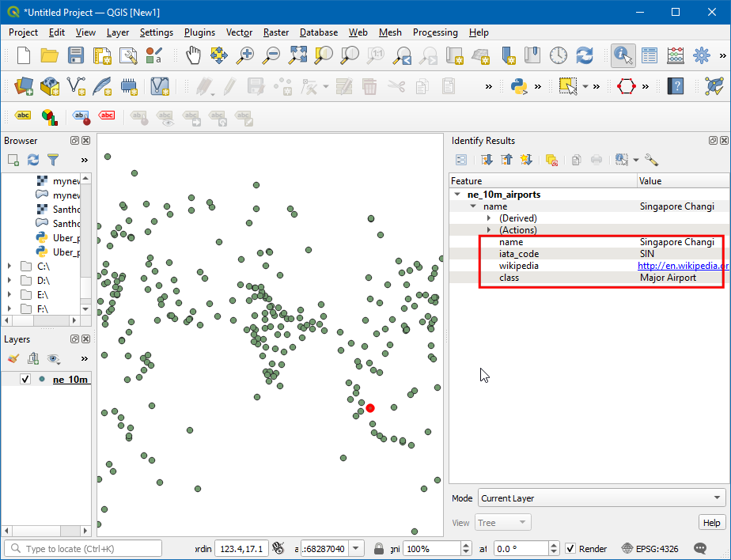Activate the Zoom In magnifier tool
Screen dimensions: 731x560
(x=246, y=55)
